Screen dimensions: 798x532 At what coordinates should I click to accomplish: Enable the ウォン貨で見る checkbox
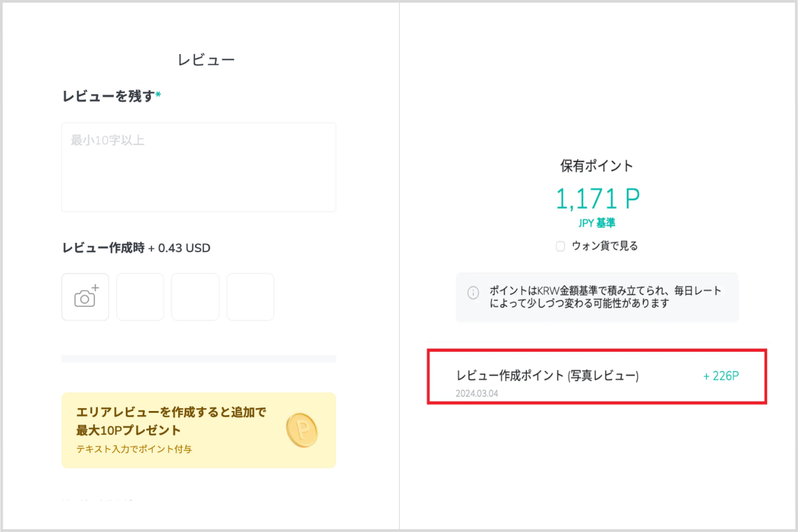click(560, 246)
